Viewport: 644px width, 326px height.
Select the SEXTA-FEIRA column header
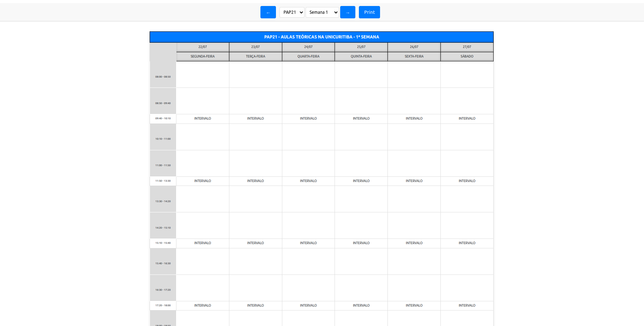click(414, 56)
